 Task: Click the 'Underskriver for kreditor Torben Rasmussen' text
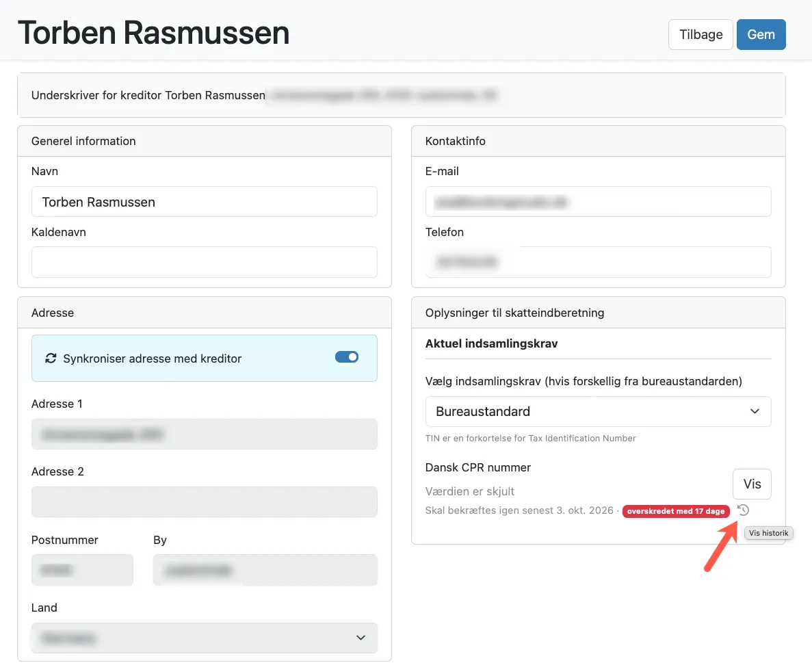point(148,95)
